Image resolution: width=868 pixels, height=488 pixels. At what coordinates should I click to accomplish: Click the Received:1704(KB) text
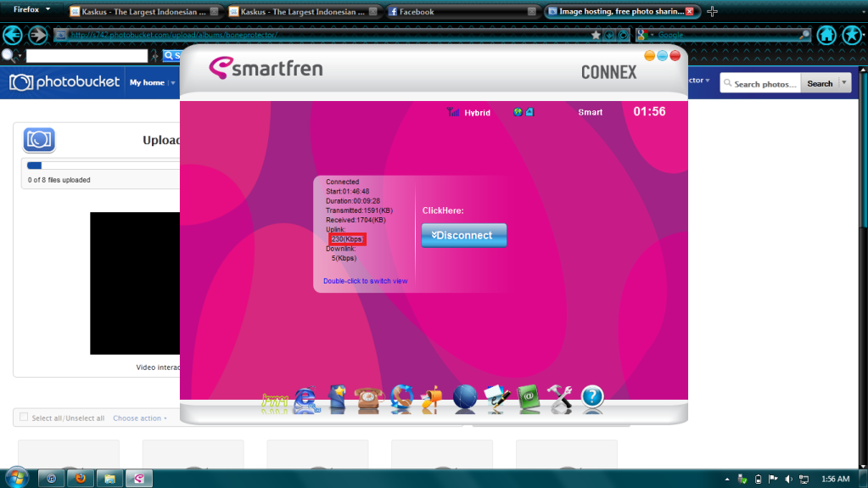click(356, 220)
